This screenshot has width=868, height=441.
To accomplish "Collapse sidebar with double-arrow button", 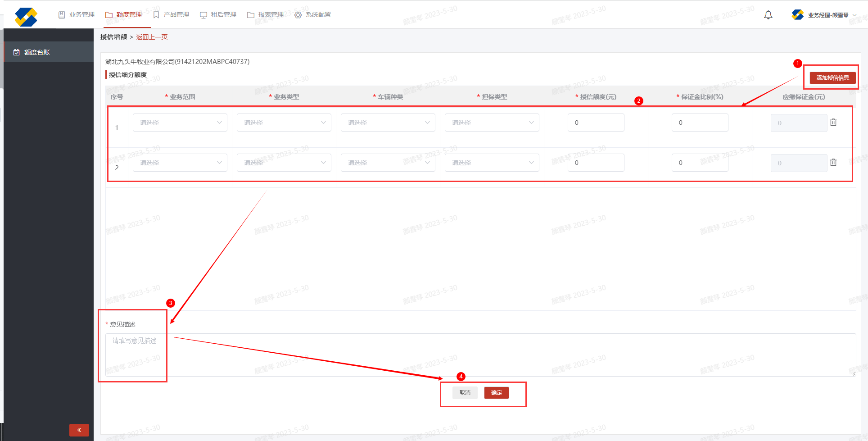I will click(79, 430).
